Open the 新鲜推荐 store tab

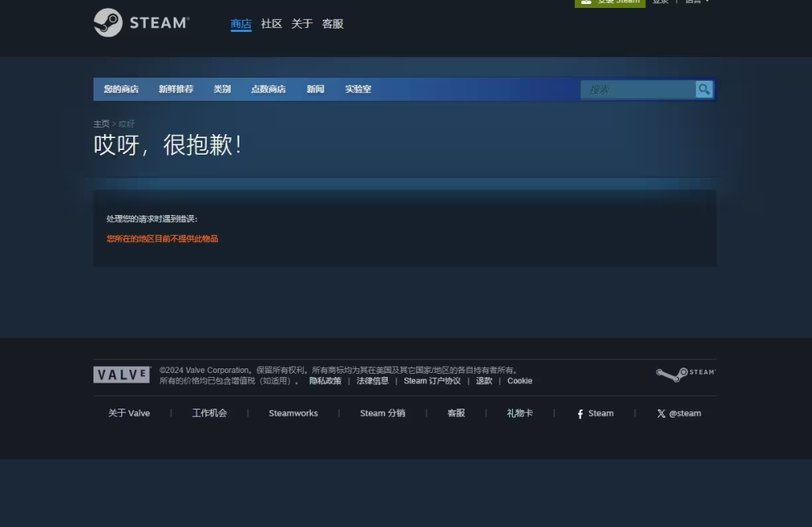[x=176, y=89]
